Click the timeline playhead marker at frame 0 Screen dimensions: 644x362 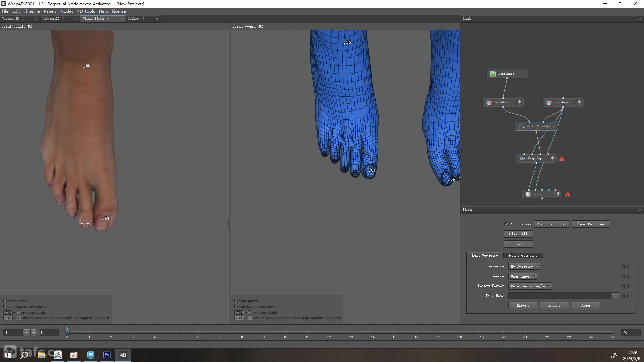click(x=67, y=332)
